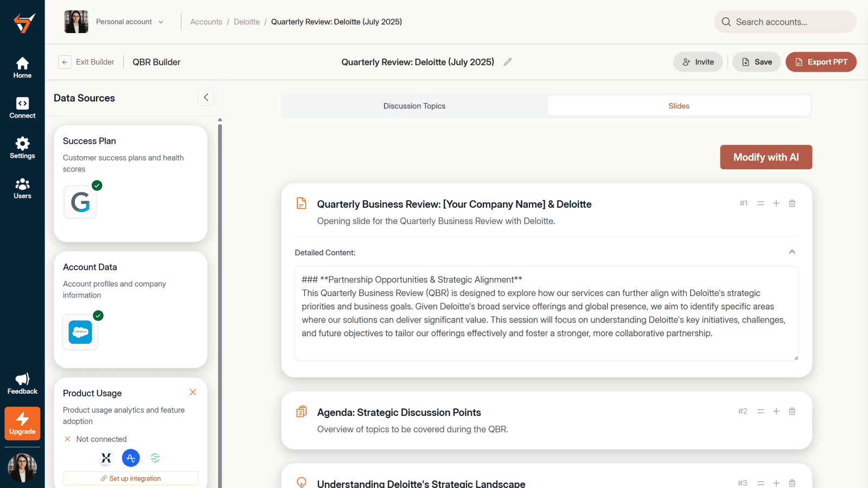Click the lightbulb icon on slide #3
The image size is (868, 488).
pos(302,483)
